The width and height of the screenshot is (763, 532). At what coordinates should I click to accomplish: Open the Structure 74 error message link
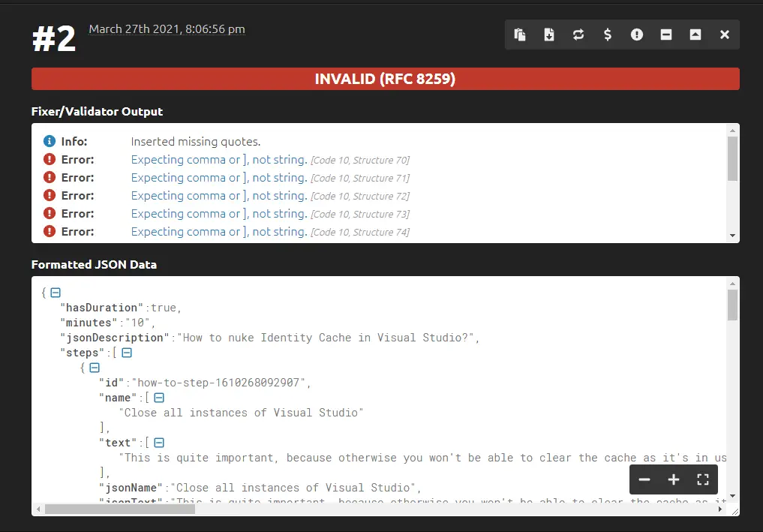point(218,232)
